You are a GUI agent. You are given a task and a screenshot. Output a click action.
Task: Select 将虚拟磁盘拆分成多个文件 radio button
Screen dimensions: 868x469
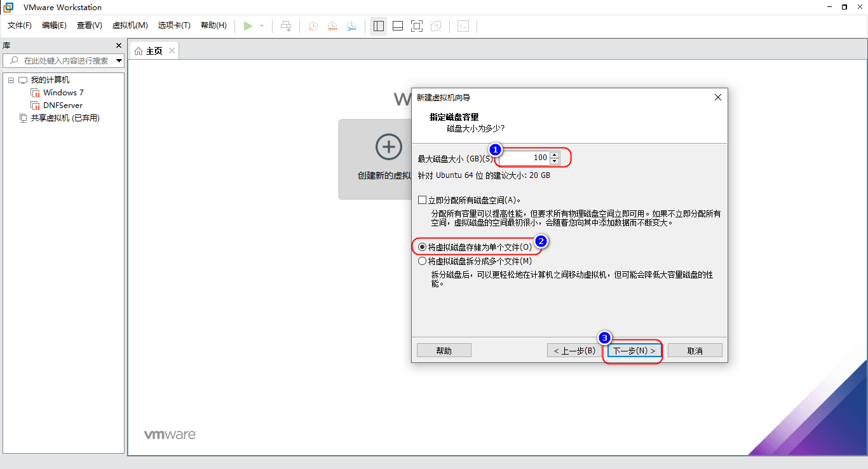tap(423, 261)
